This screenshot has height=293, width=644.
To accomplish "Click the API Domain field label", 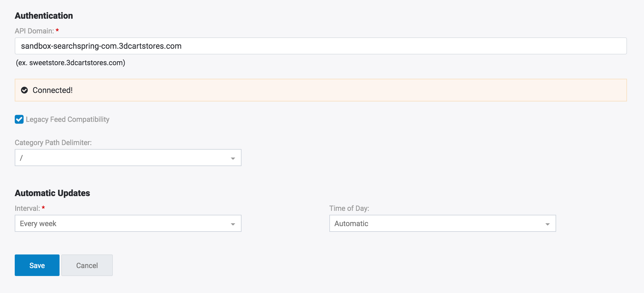I will [34, 31].
